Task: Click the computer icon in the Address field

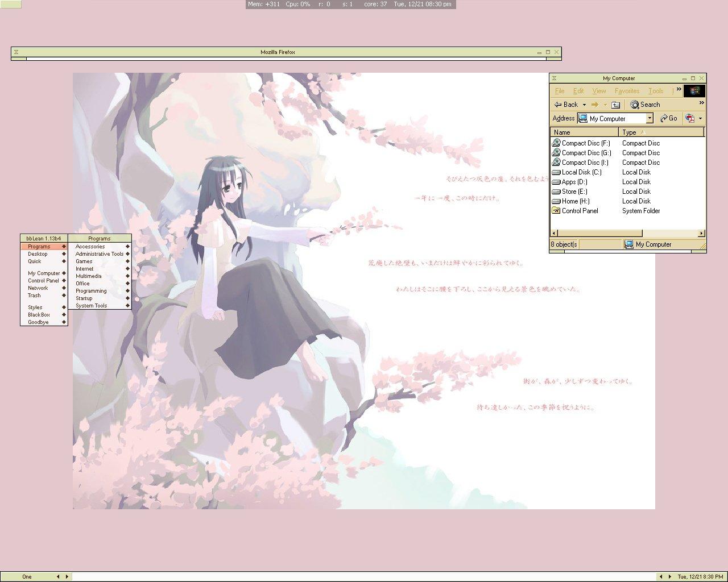Action: click(583, 118)
